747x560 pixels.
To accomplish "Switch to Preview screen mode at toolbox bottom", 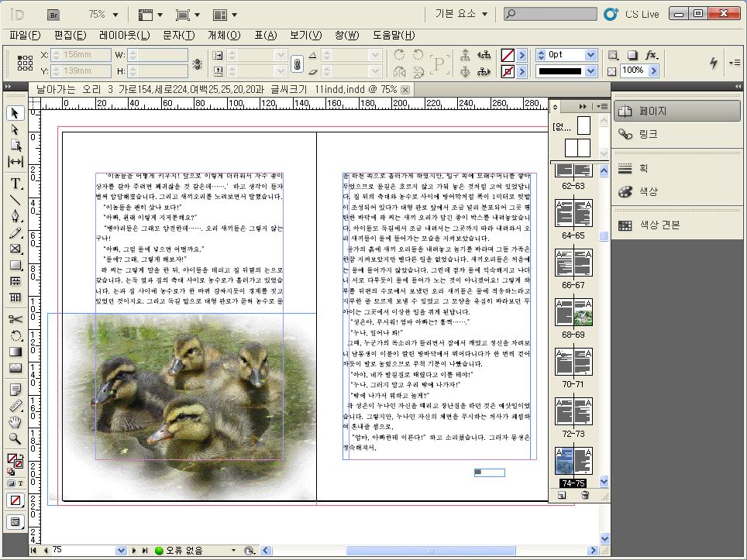I will pyautogui.click(x=15, y=522).
